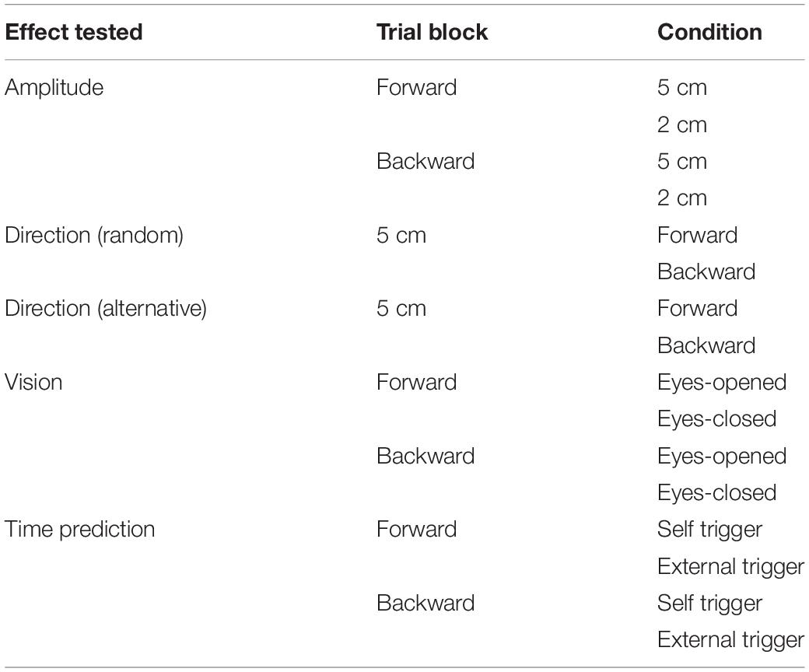Click Backward trial block under Amplitude
This screenshot has width=809, height=672.
tap(426, 161)
